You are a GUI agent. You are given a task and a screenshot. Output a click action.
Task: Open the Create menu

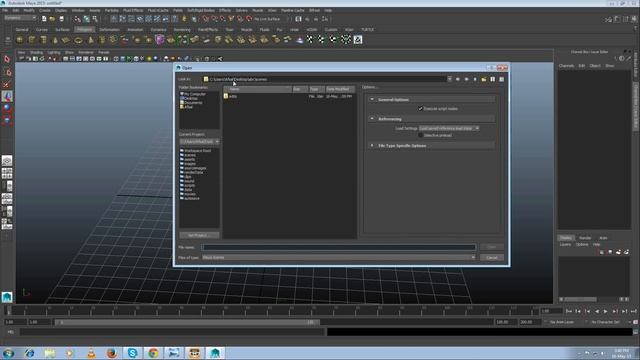tap(45, 10)
